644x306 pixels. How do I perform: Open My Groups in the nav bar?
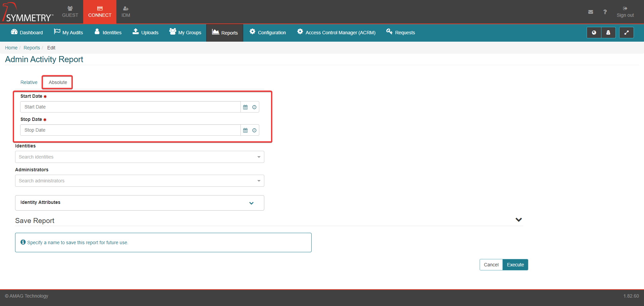(x=185, y=33)
